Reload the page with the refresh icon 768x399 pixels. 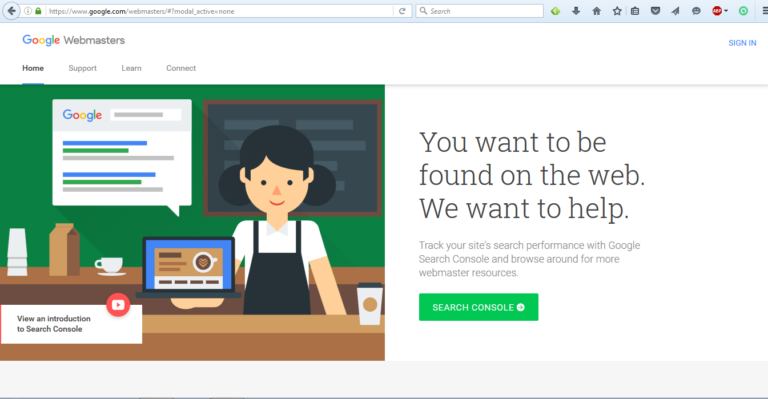tap(402, 11)
